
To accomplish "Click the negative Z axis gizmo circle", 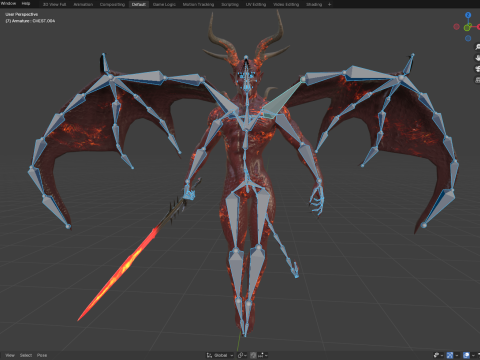I will click(468, 38).
